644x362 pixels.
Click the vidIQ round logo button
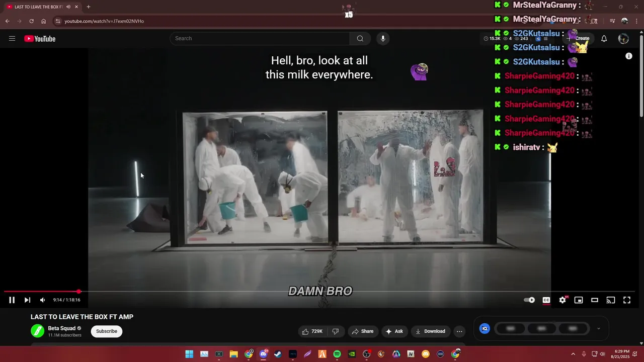tap(485, 328)
